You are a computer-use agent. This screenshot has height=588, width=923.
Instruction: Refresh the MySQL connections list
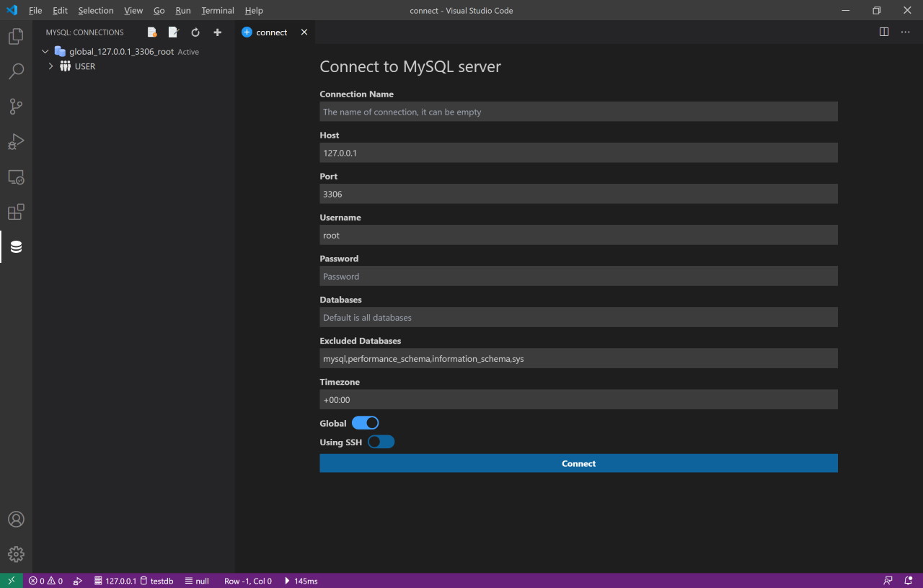click(x=195, y=32)
